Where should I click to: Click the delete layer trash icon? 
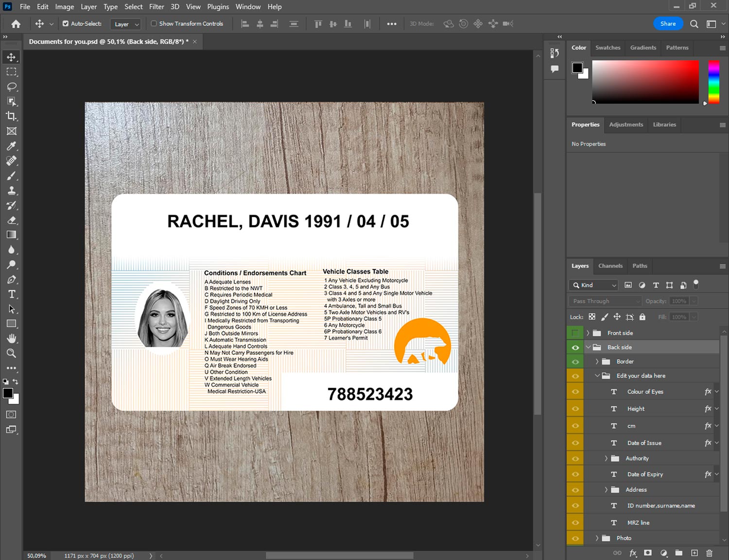[709, 553]
